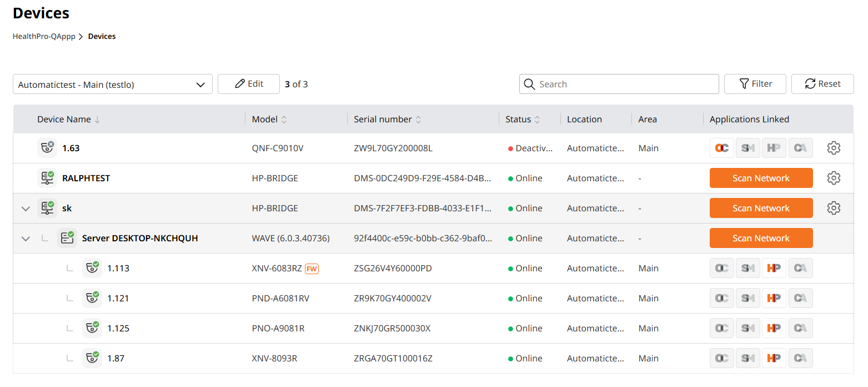Click the CA application icon for device 1.87
The height and width of the screenshot is (387, 868).
[800, 358]
